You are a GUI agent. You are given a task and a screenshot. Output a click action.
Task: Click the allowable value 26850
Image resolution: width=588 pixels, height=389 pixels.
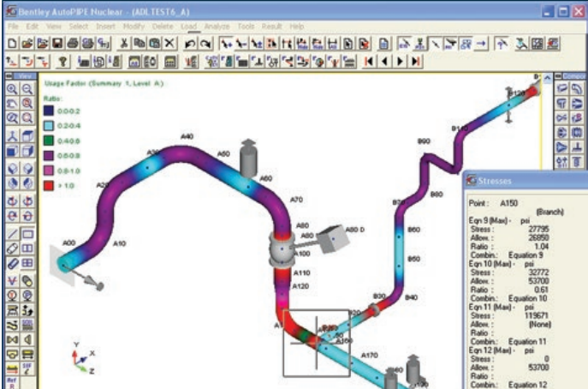(539, 237)
